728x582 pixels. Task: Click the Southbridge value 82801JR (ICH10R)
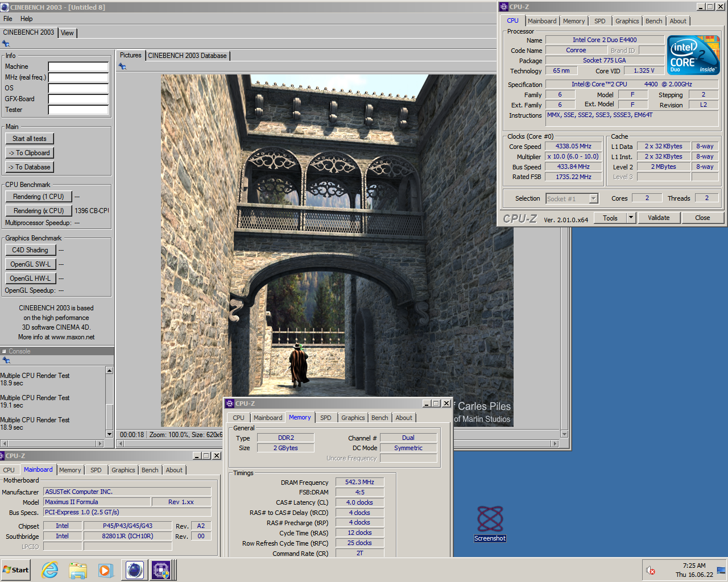(127, 536)
